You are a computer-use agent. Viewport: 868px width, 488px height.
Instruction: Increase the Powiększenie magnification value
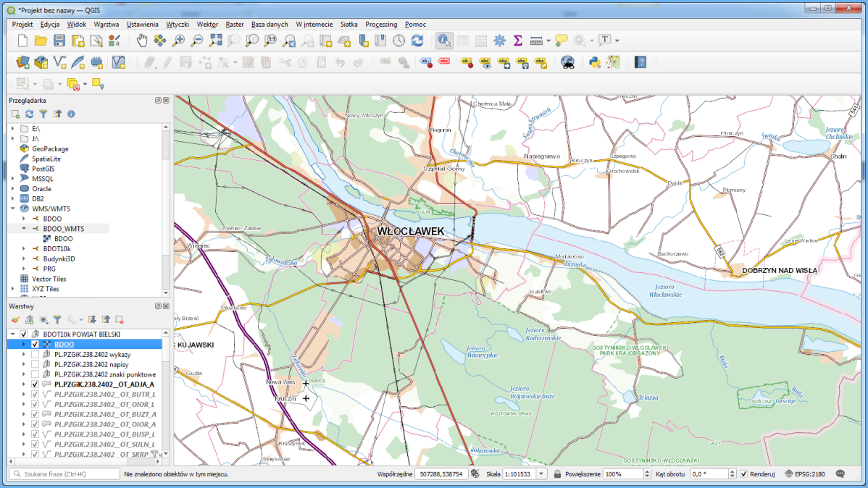(647, 472)
